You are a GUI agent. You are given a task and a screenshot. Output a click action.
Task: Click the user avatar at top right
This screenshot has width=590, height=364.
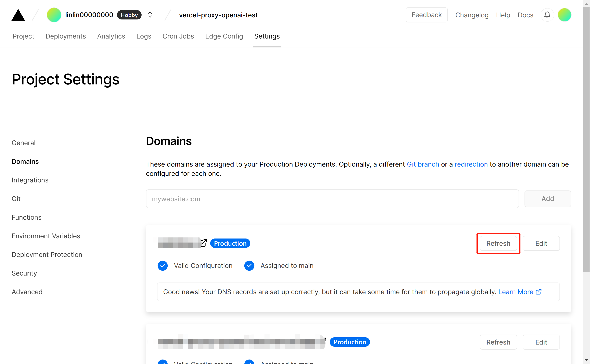564,15
